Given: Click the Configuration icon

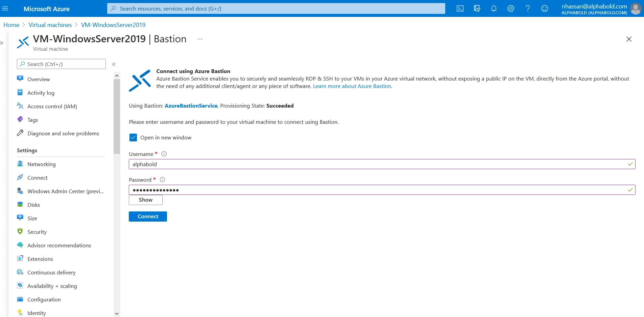Looking at the screenshot, I should (x=20, y=299).
